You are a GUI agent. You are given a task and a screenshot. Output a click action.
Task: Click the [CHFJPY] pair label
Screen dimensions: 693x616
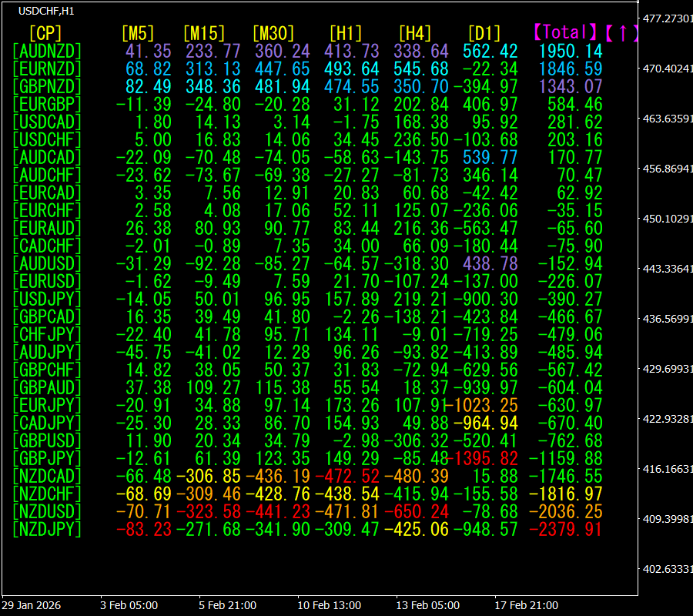47,334
